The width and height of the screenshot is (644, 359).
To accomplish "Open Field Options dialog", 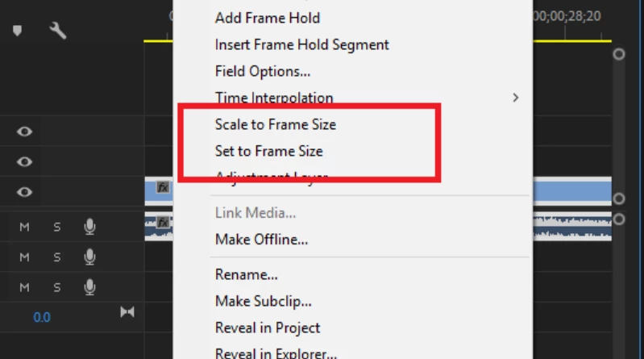I will tap(263, 71).
